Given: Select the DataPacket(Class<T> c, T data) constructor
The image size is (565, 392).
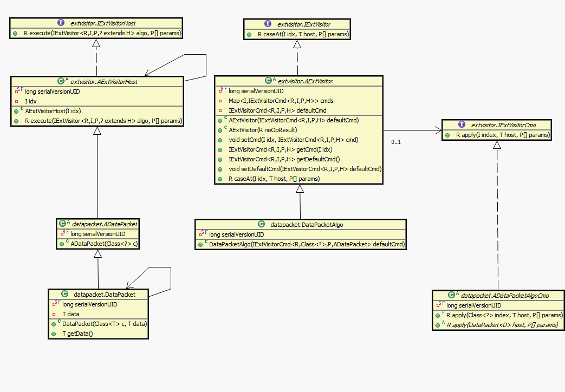Looking at the screenshot, I should pos(105,324).
